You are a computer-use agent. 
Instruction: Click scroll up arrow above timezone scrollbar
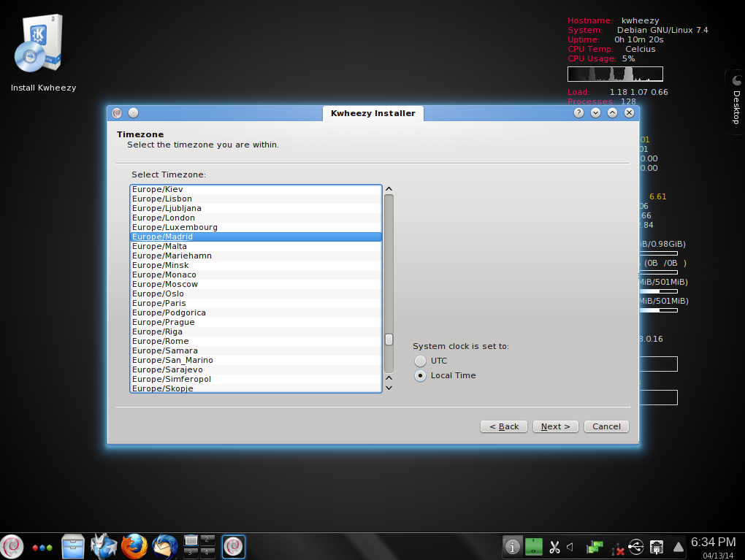[x=389, y=189]
